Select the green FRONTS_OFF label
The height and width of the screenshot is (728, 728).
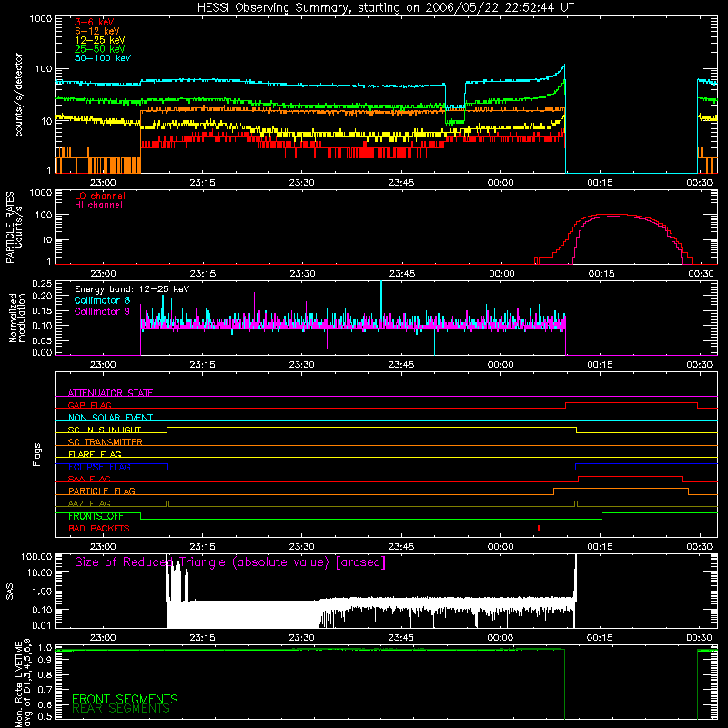pos(96,516)
